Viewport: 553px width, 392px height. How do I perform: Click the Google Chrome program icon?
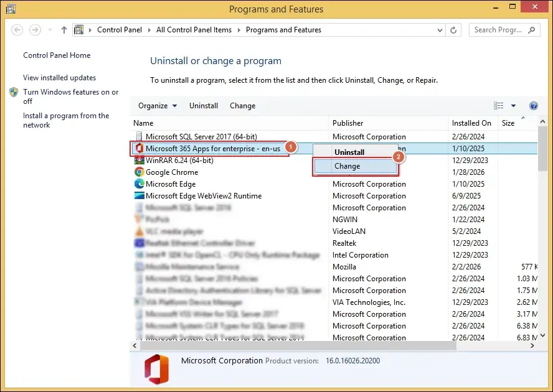[x=139, y=172]
